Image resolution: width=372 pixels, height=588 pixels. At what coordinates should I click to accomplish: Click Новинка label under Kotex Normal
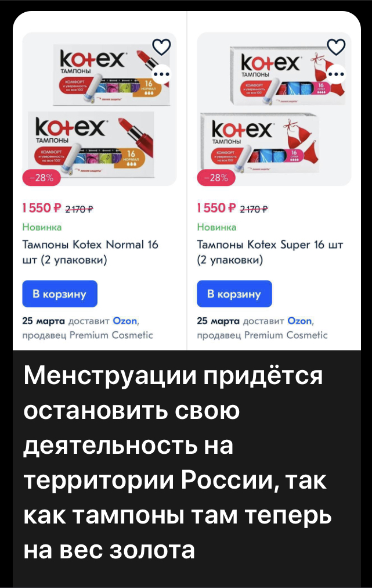(42, 227)
